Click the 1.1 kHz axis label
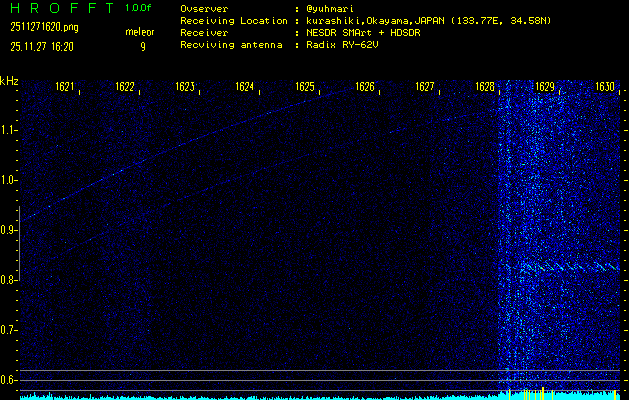Image resolution: width=629 pixels, height=400 pixels. pos(7,131)
